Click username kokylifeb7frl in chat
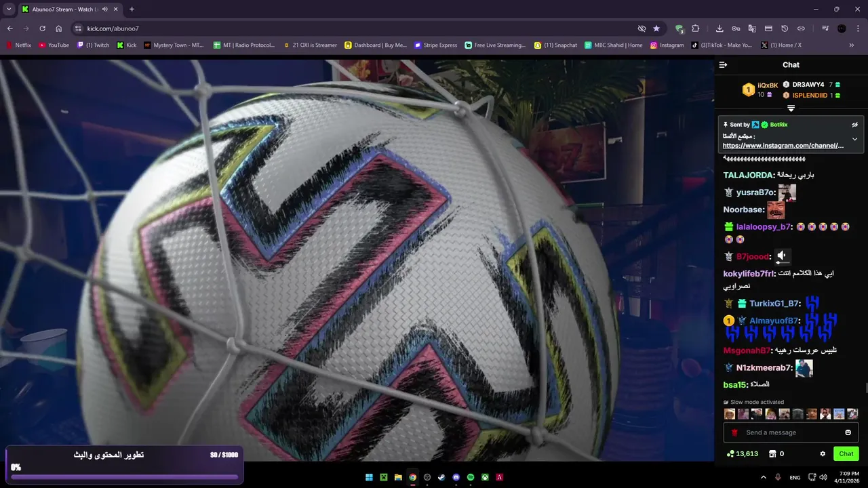 pos(747,274)
